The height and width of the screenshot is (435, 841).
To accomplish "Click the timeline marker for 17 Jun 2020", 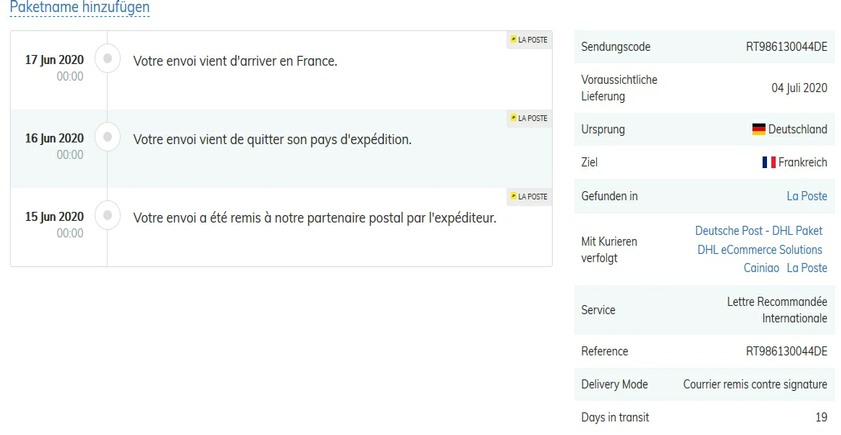I will click(107, 60).
